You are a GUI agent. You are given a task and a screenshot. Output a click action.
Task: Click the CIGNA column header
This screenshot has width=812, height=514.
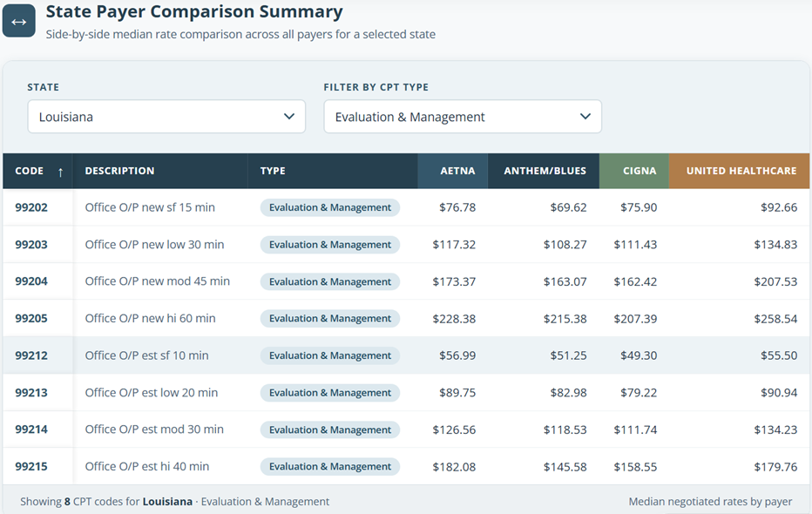(634, 171)
